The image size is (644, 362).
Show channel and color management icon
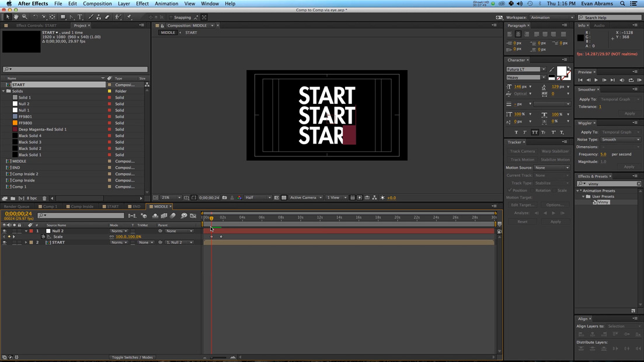[239, 198]
